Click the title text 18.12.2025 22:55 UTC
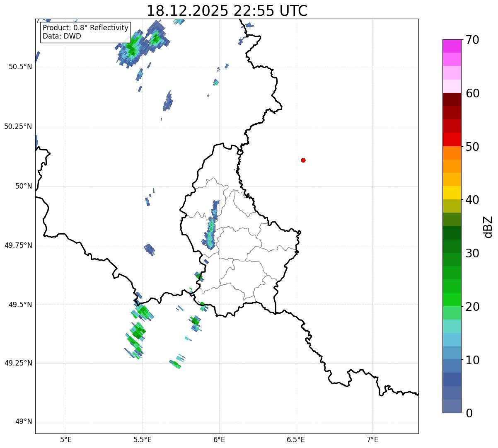The height and width of the screenshot is (448, 498). [227, 11]
